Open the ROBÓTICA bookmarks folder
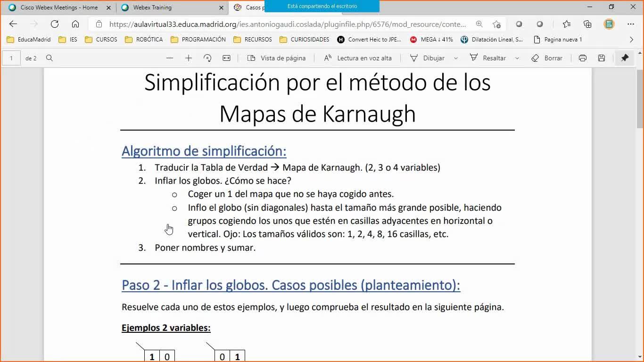Image resolution: width=644 pixels, height=362 pixels. [144, 40]
